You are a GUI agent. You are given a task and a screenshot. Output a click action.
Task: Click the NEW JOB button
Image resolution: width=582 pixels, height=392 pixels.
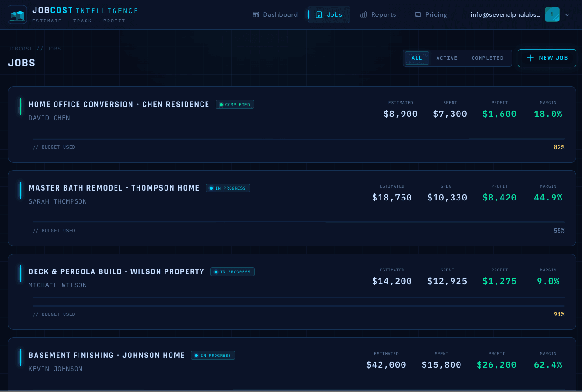coord(547,58)
